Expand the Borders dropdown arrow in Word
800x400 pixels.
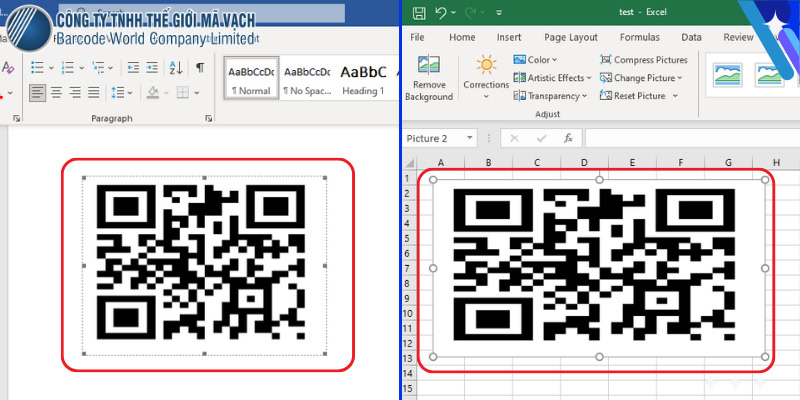coord(196,93)
